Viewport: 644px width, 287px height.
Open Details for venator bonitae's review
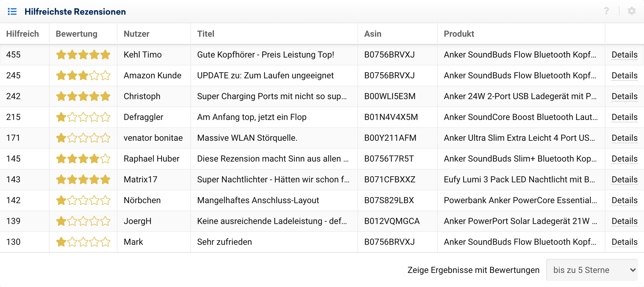coord(624,138)
